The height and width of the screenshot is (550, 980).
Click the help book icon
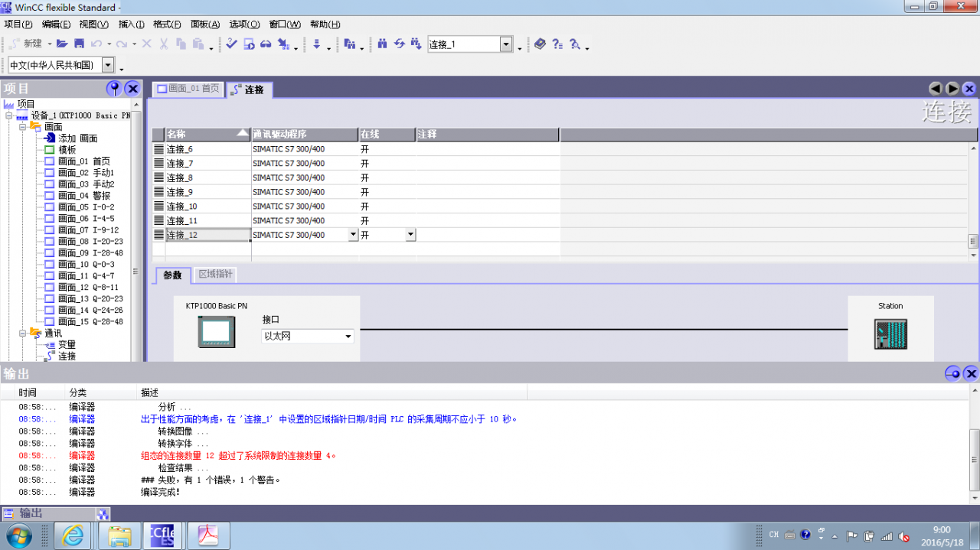click(x=541, y=44)
